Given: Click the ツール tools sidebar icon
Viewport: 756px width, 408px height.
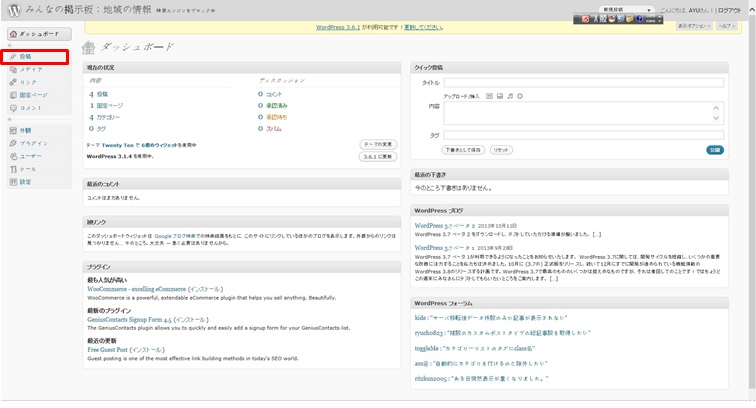Looking at the screenshot, I should 13,169.
